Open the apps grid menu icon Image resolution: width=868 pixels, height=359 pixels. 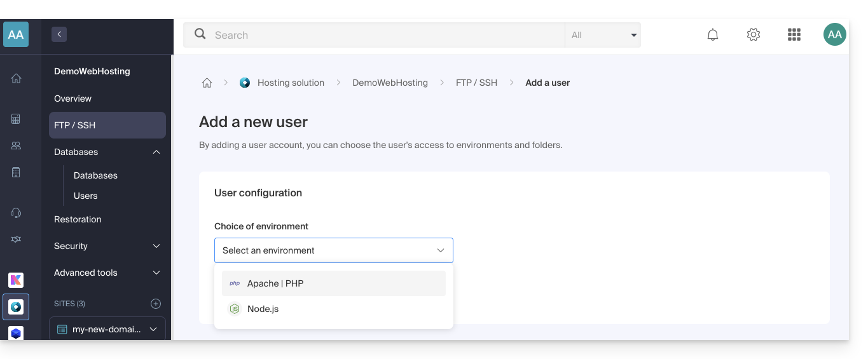[794, 35]
